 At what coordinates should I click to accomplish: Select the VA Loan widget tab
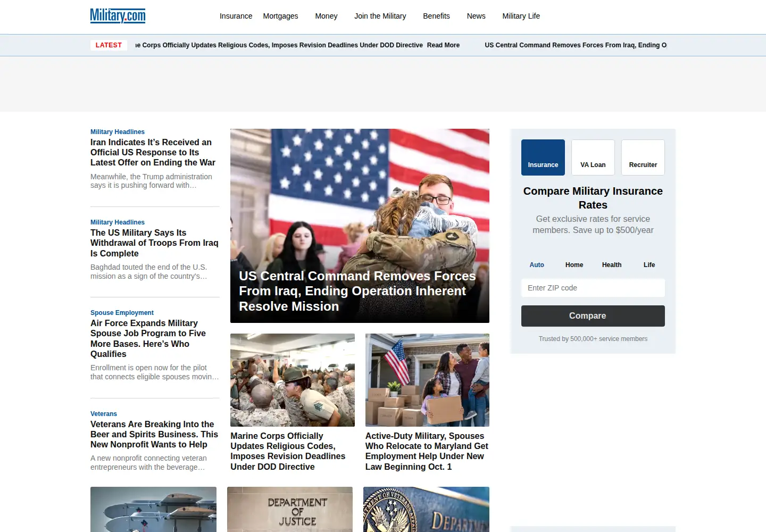[593, 157]
